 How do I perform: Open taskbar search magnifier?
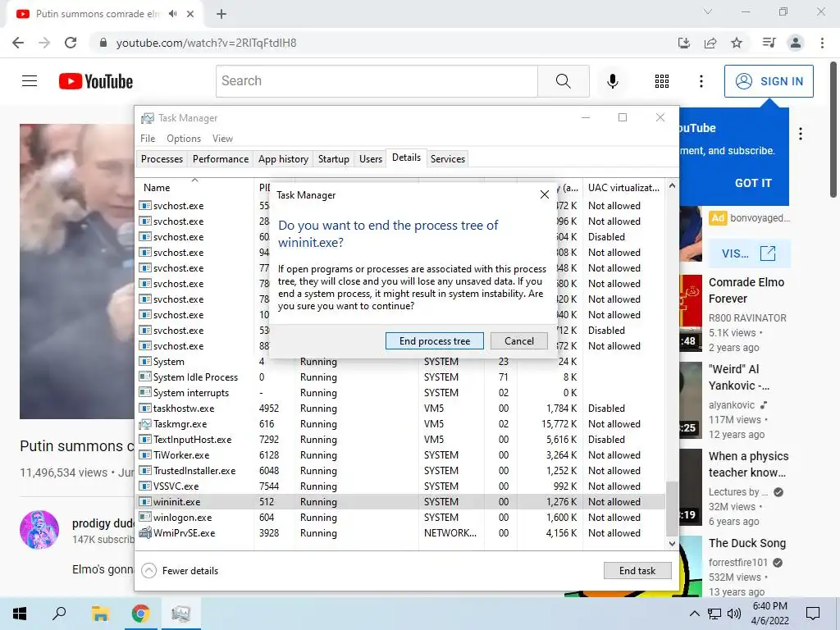pyautogui.click(x=59, y=614)
